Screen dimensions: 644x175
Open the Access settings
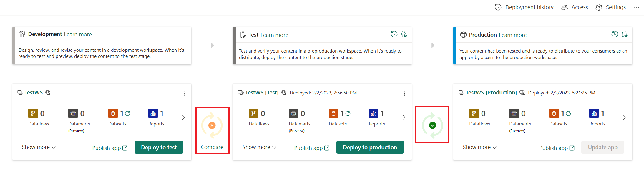(x=574, y=7)
